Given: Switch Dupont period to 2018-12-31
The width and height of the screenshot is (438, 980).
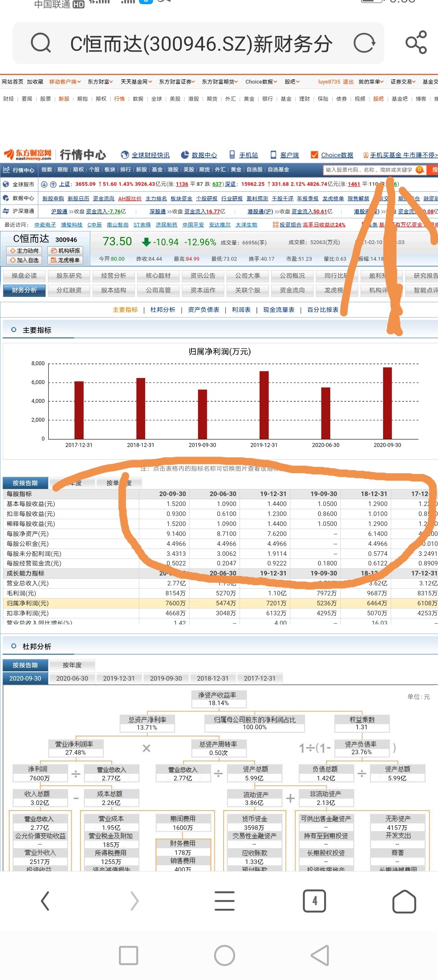Looking at the screenshot, I should click(213, 679).
